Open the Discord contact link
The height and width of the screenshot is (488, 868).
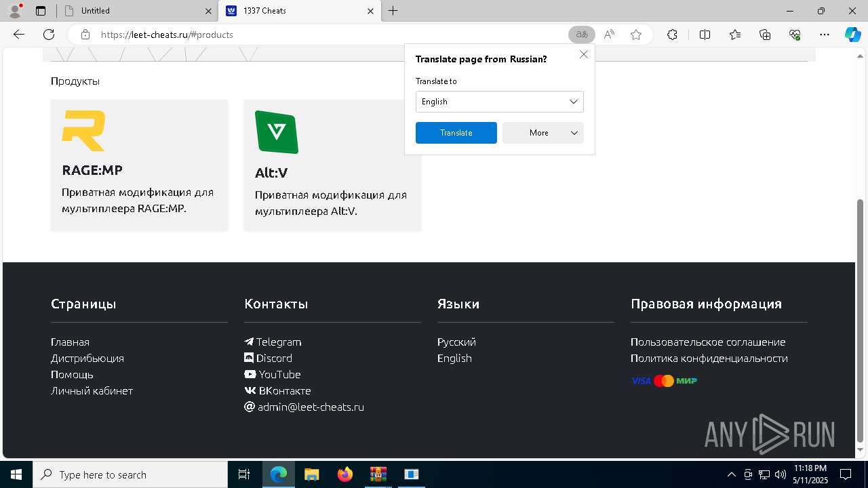point(274,358)
